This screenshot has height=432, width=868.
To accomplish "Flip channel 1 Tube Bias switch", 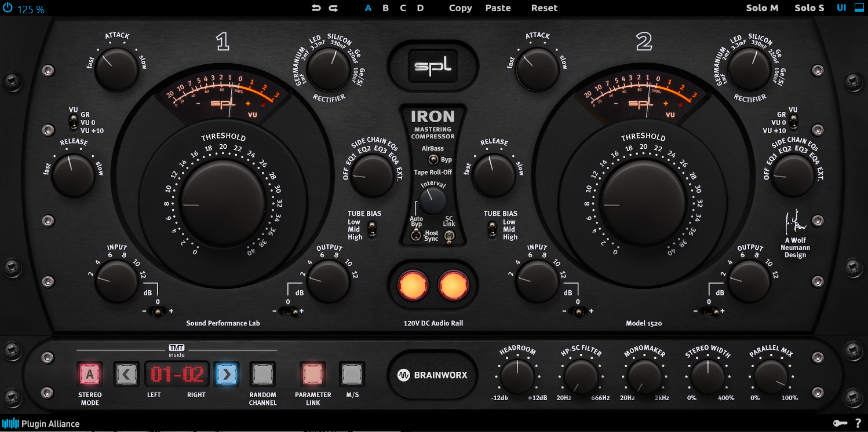I will [371, 230].
